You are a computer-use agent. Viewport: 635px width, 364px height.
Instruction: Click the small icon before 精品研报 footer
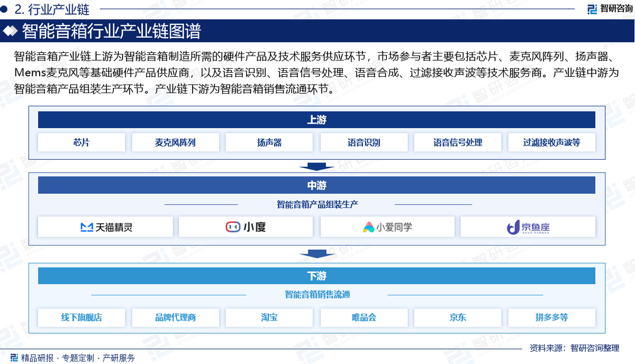click(14, 358)
